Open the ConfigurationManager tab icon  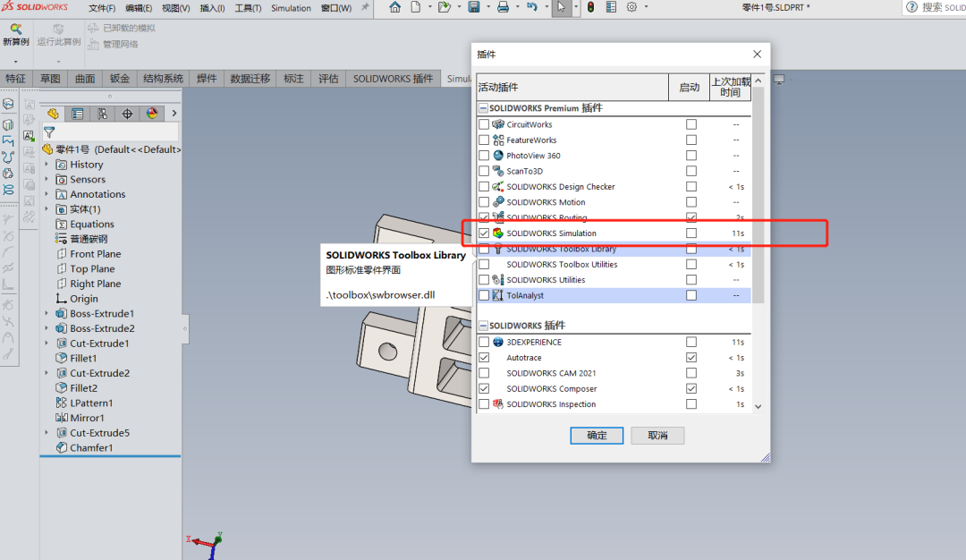pos(103,114)
